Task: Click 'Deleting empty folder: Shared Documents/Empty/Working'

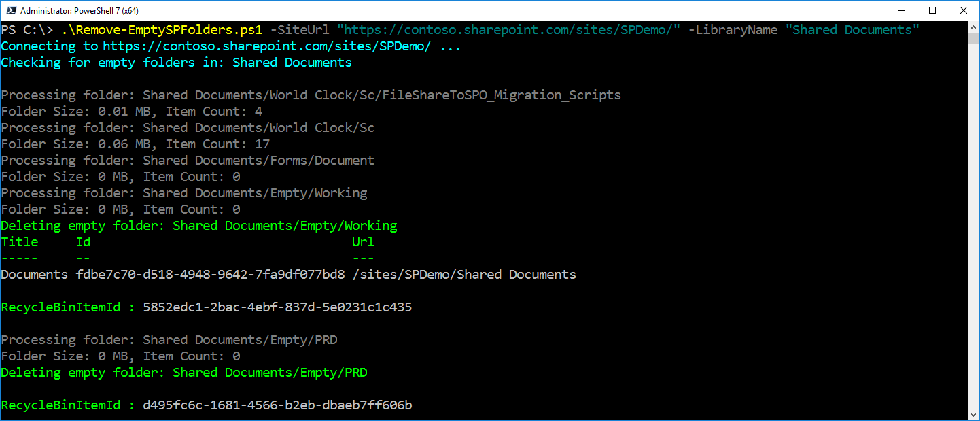Action: coord(199,226)
